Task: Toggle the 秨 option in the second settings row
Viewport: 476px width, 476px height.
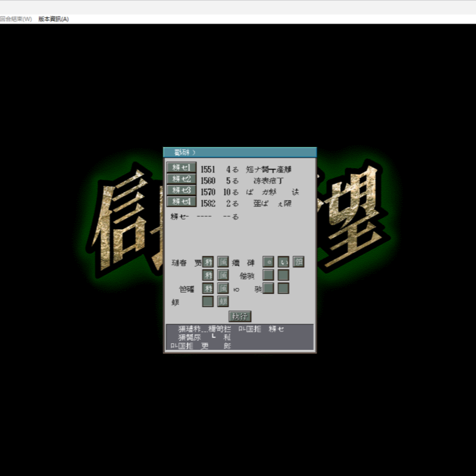Action: tap(208, 275)
